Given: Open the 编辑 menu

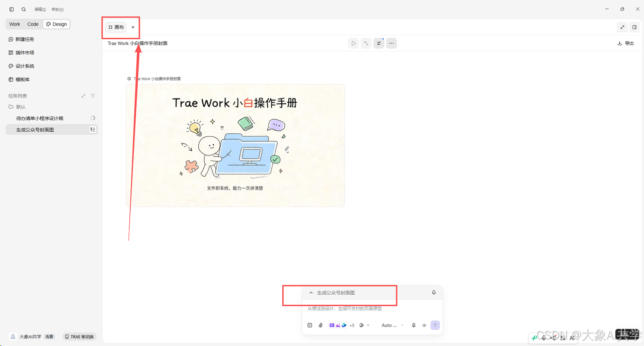Looking at the screenshot, I should tap(40, 10).
